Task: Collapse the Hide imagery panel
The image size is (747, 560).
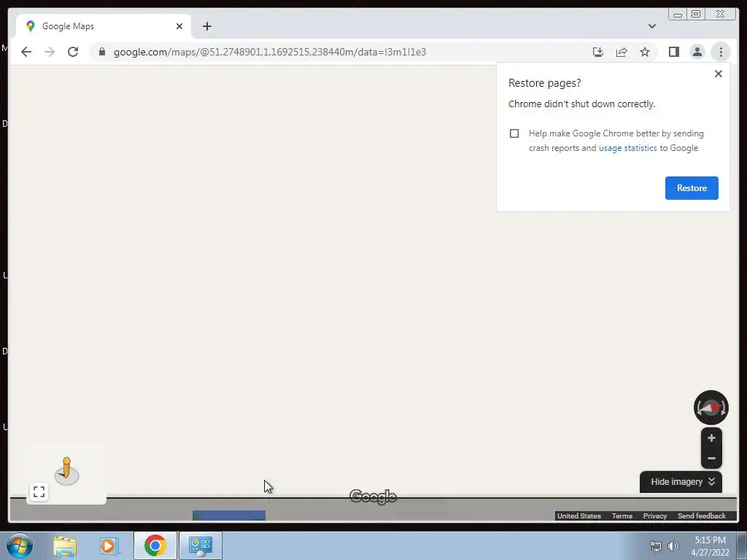Action: point(681,482)
